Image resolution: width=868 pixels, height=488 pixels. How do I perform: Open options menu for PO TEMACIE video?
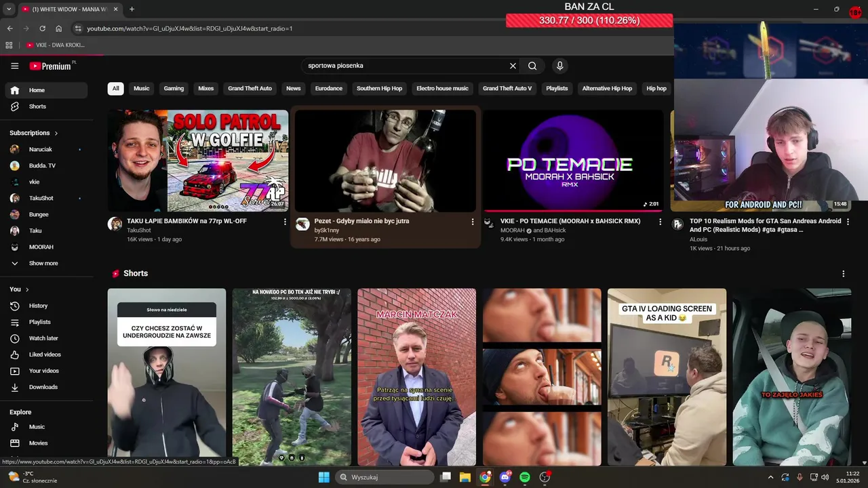[660, 222]
